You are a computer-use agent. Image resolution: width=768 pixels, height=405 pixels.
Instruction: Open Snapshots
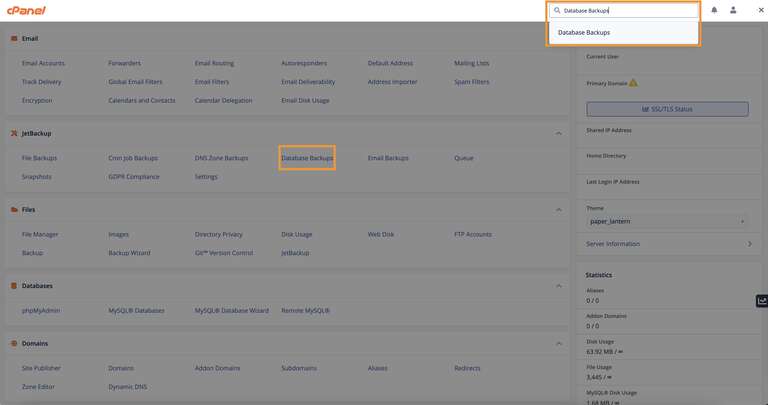click(x=36, y=176)
